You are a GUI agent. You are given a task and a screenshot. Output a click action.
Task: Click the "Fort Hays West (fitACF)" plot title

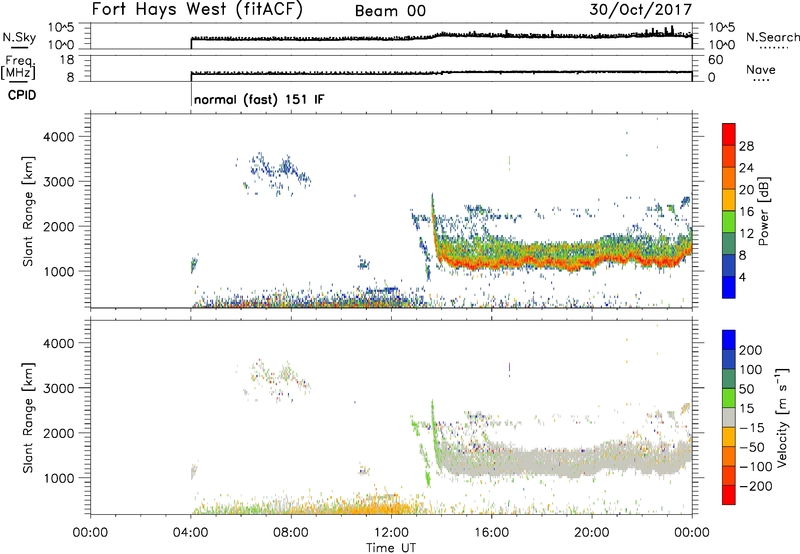pyautogui.click(x=197, y=10)
